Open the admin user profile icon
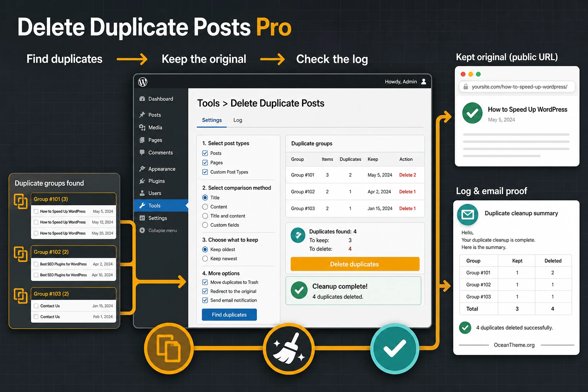The image size is (588, 392). pos(424,82)
